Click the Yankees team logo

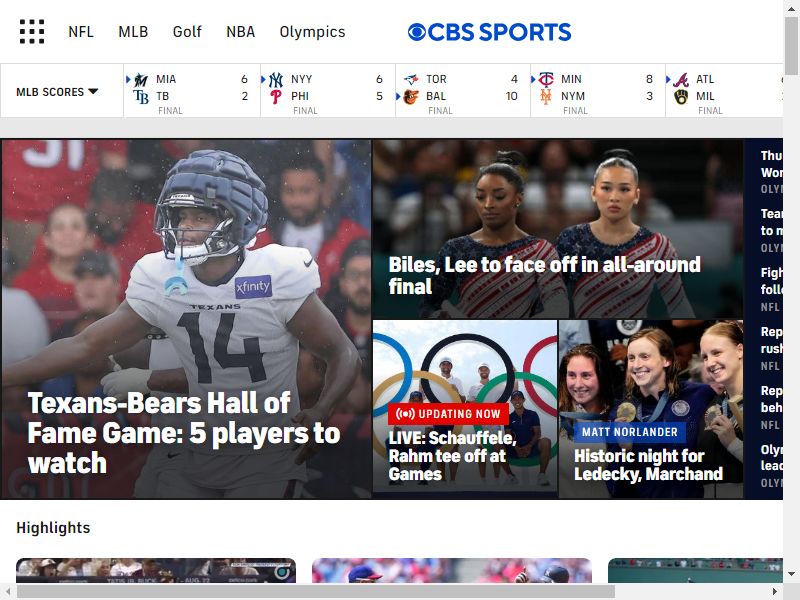tap(276, 80)
